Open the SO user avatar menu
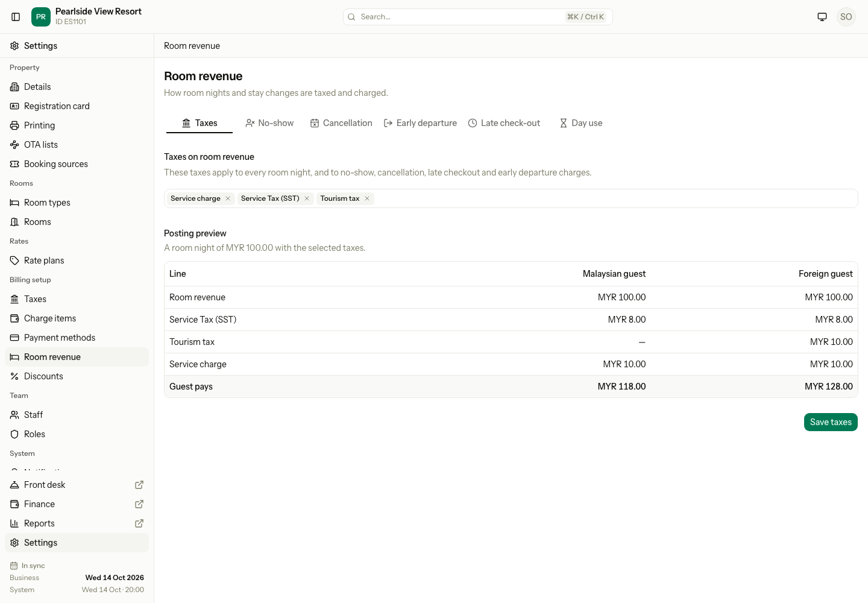Screen dimensions: 868x603 pyautogui.click(x=846, y=17)
